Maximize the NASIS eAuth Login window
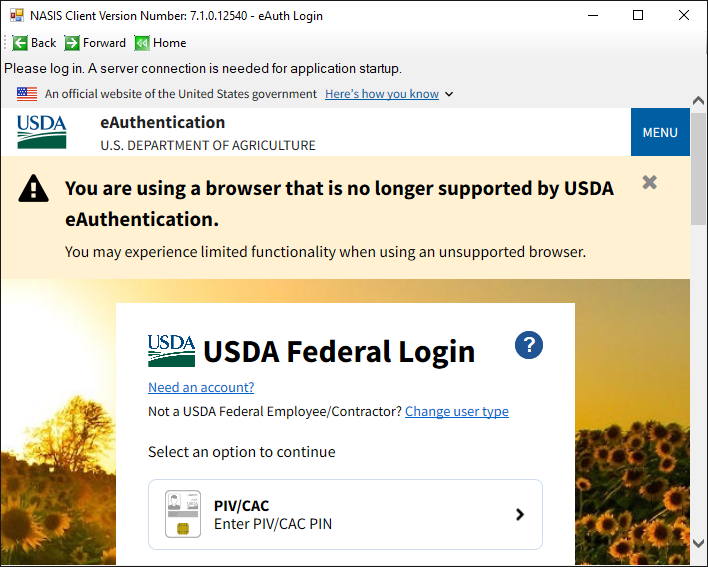Screen dimensions: 708x567 pos(638,15)
